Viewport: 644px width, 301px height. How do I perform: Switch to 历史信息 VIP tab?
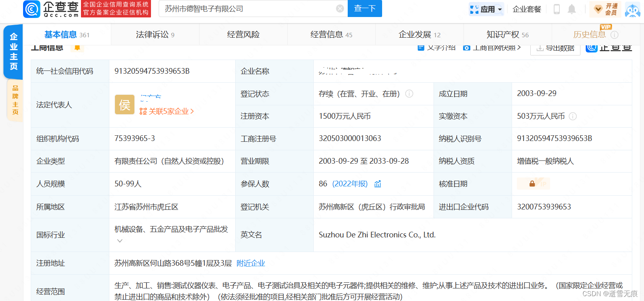pos(589,34)
